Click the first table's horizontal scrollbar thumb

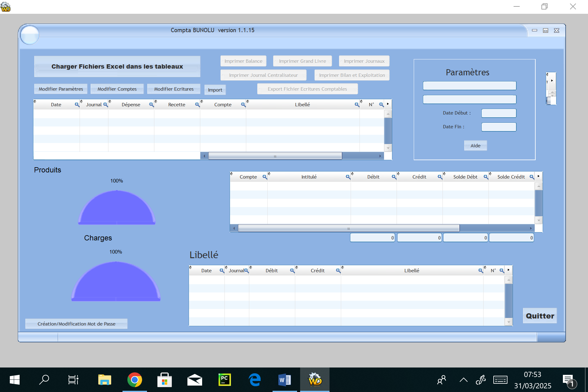275,156
